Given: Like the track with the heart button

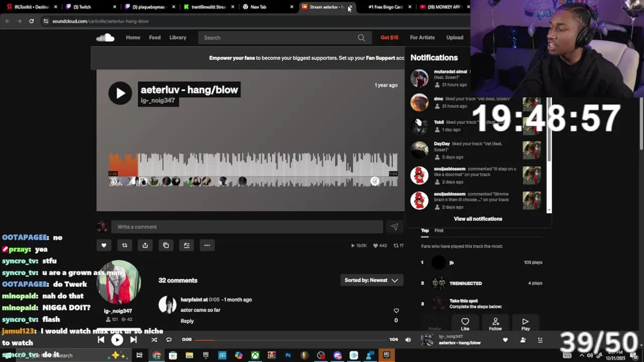Looking at the screenshot, I should pos(104,245).
